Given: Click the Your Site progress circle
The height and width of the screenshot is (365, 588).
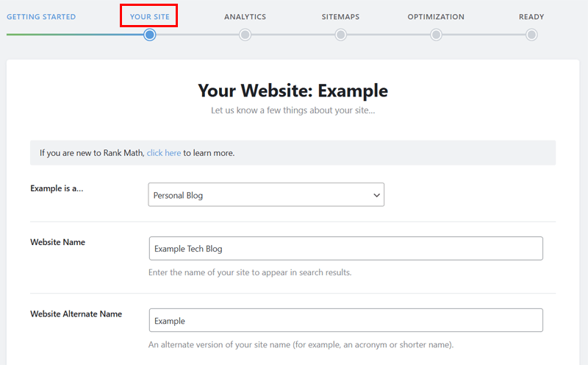Looking at the screenshot, I should (150, 35).
